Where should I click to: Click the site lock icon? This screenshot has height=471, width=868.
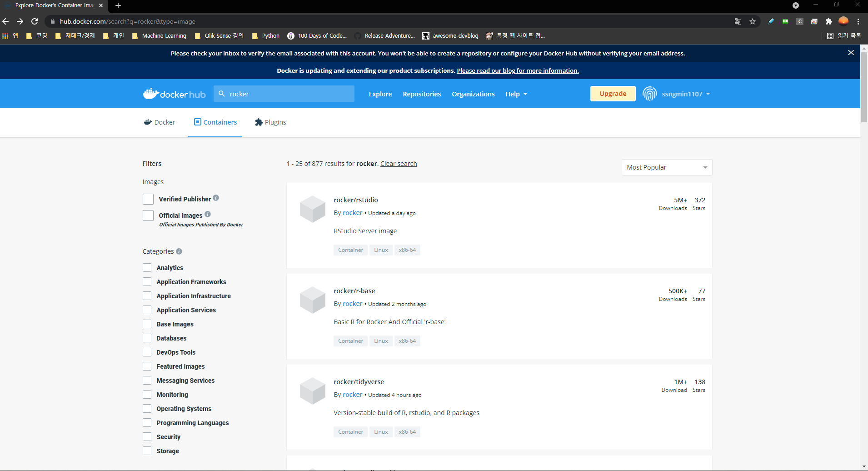[53, 21]
